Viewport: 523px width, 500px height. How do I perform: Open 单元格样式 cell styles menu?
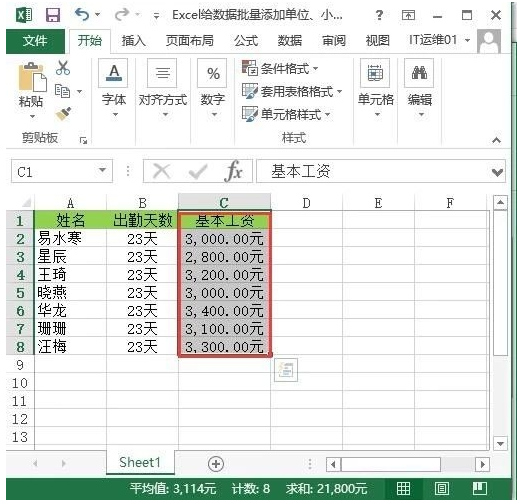coord(286,114)
